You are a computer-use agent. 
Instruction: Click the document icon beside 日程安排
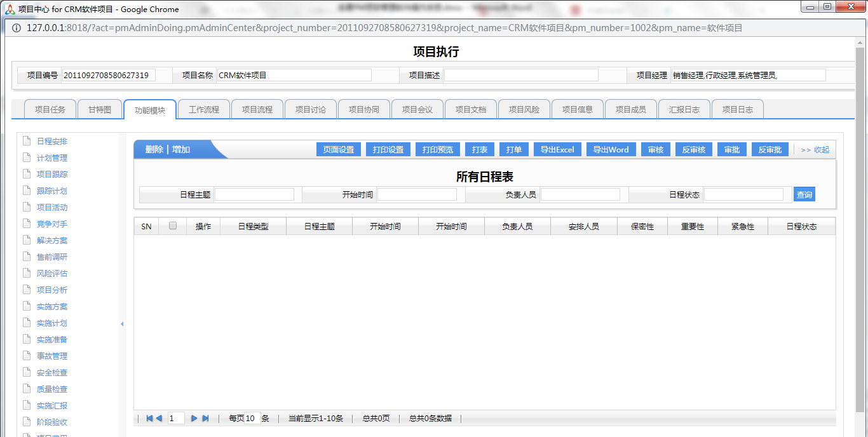click(x=27, y=141)
